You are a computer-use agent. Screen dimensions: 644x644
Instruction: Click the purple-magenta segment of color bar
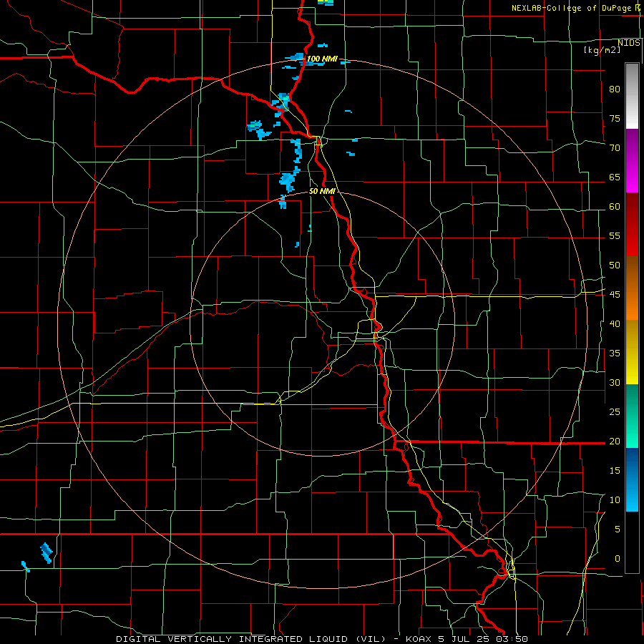(632, 160)
